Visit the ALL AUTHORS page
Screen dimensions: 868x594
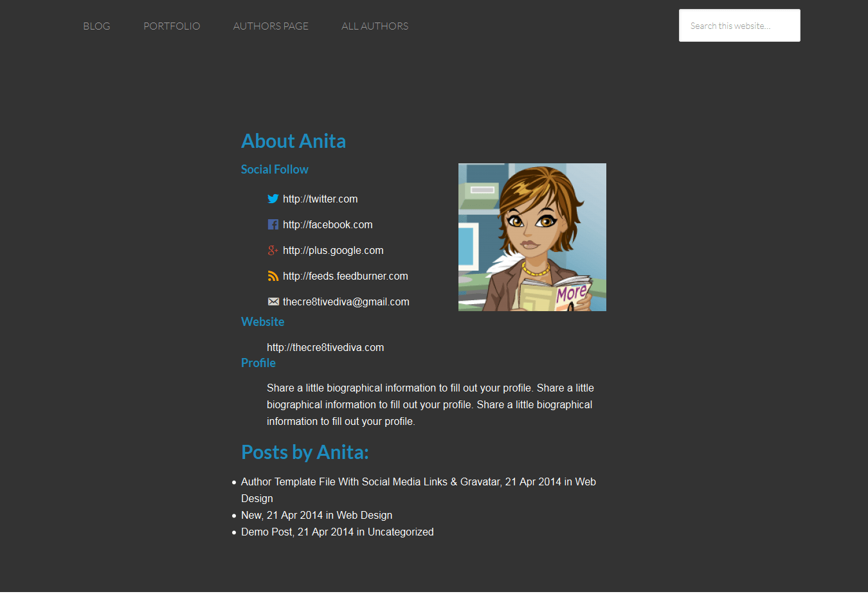[x=375, y=26]
